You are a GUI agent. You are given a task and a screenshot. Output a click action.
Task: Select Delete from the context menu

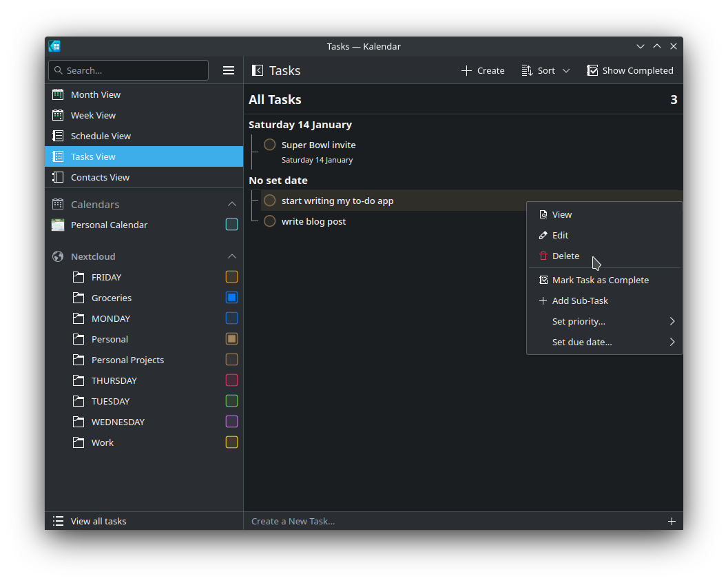(x=565, y=256)
